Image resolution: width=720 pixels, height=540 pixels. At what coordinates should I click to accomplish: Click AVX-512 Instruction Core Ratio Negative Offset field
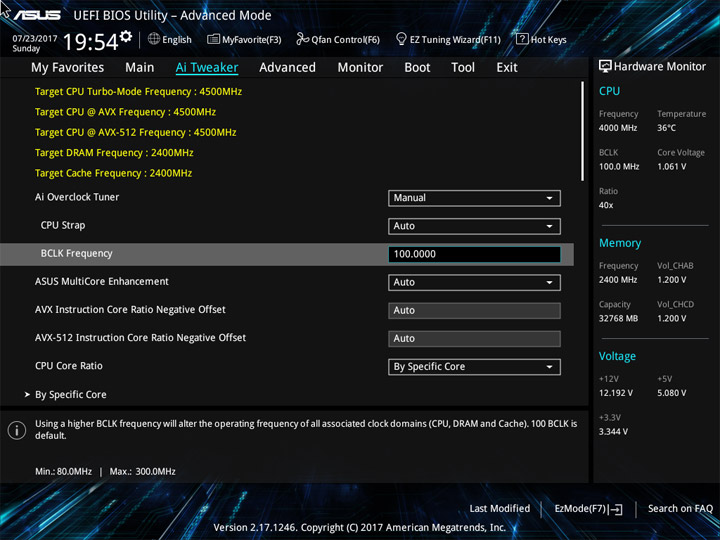[x=474, y=338]
